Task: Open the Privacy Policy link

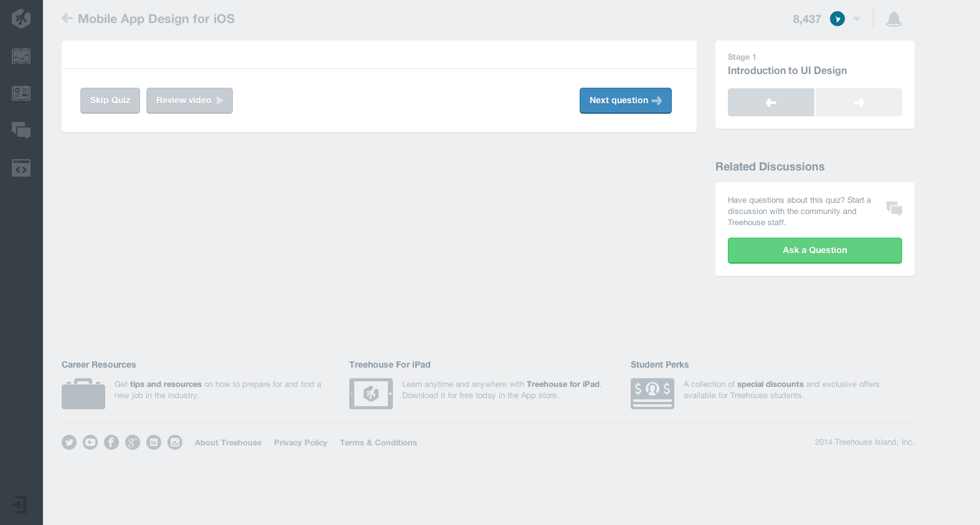Action: 301,443
